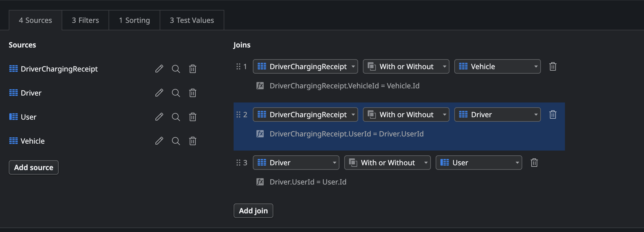Delete the User source
Viewport: 644px width, 232px height.
point(193,117)
